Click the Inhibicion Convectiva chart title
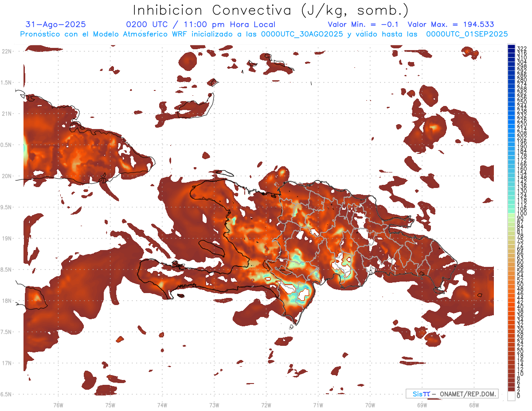532x411 pixels. 270,10
